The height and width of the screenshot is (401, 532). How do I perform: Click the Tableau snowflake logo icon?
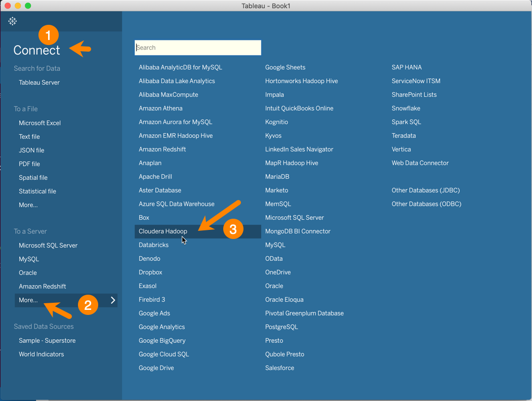pos(12,21)
